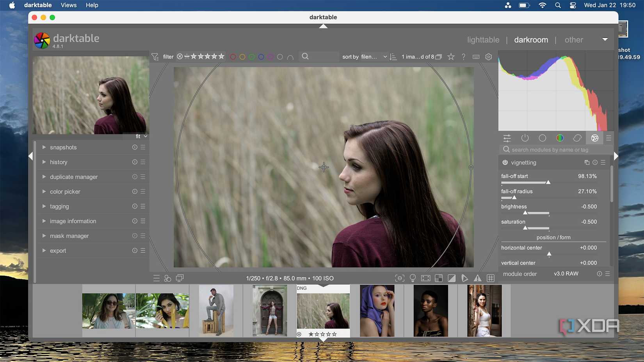This screenshot has width=644, height=362.
Task: Switch to the color module group
Action: (560, 138)
